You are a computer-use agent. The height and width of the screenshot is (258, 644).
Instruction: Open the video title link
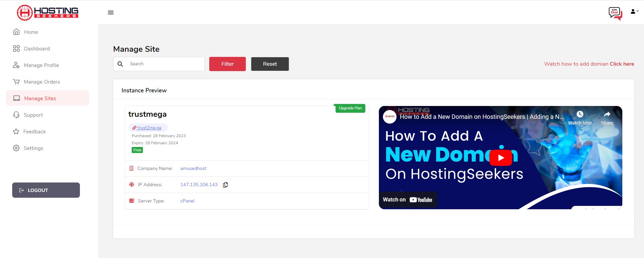point(481,117)
